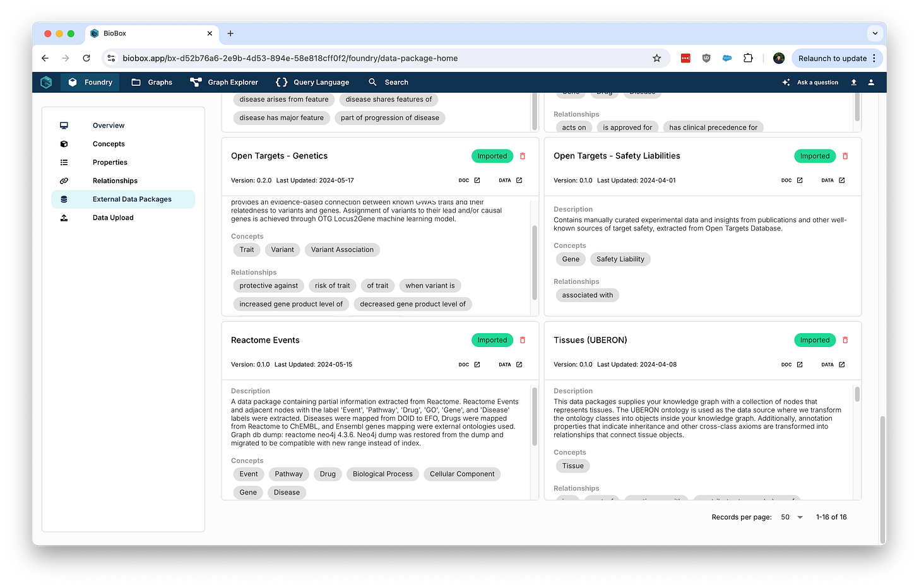Click the upload icon in the top navigation bar
This screenshot has height=588, width=919.
pyautogui.click(x=853, y=82)
